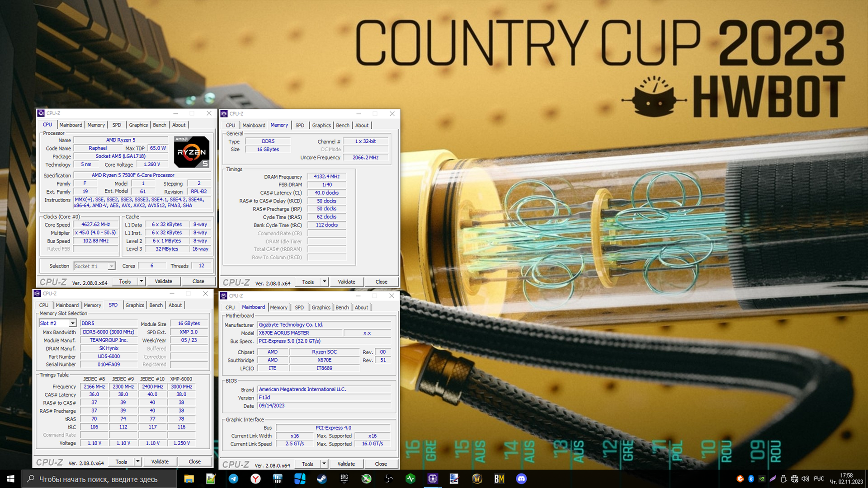This screenshot has width=868, height=488.
Task: Open About tab in the Mainboard window
Action: point(361,308)
